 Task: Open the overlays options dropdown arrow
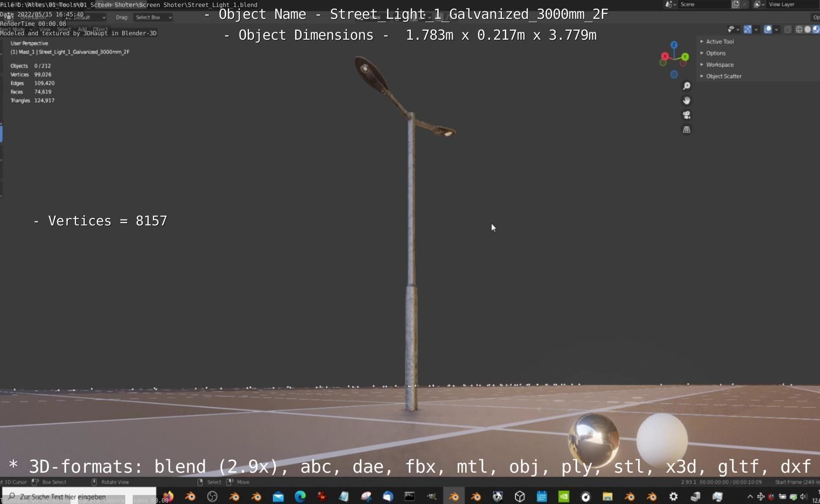(x=776, y=30)
